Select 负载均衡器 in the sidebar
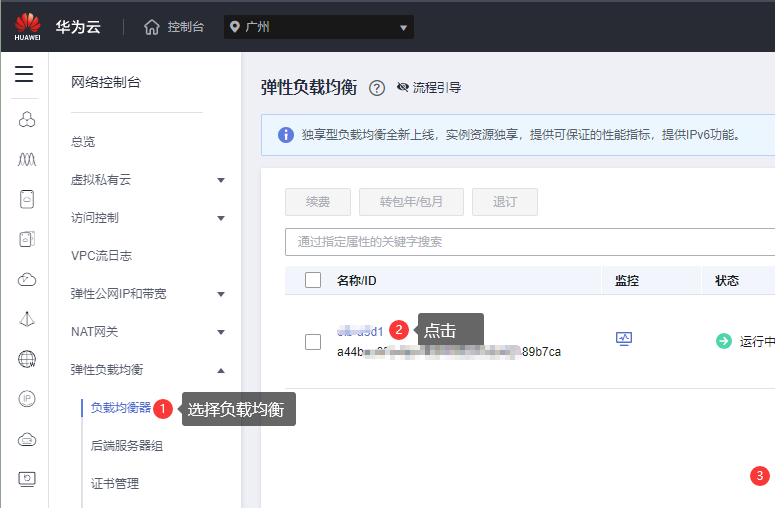Screen dimensions: 775x508 [x=120, y=408]
